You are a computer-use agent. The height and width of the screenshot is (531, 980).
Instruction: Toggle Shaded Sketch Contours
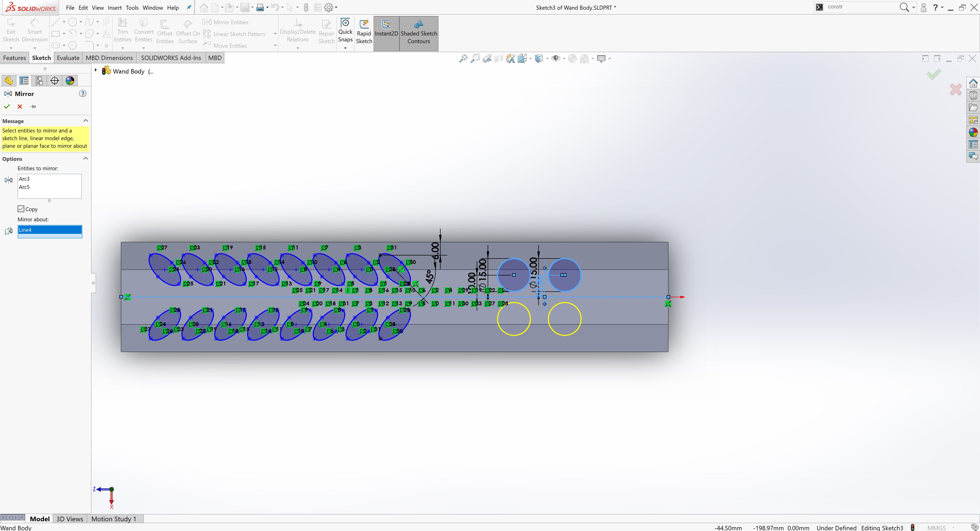tap(419, 33)
